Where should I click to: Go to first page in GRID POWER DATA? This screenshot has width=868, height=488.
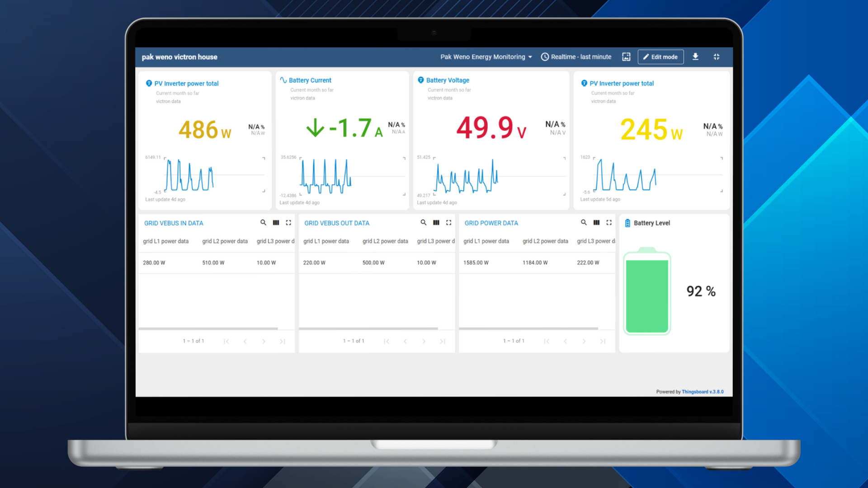point(547,342)
